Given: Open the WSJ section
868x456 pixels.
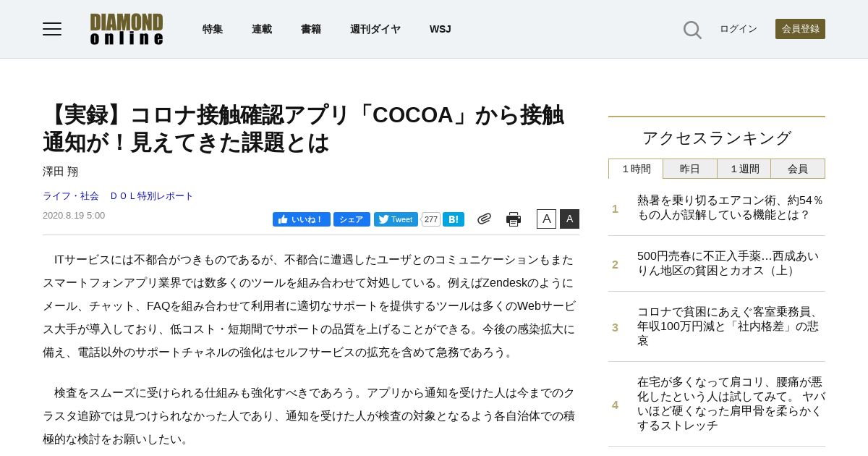Looking at the screenshot, I should tap(440, 29).
